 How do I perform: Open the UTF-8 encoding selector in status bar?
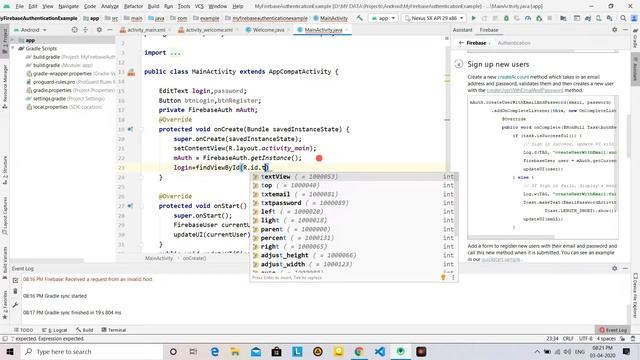point(585,339)
